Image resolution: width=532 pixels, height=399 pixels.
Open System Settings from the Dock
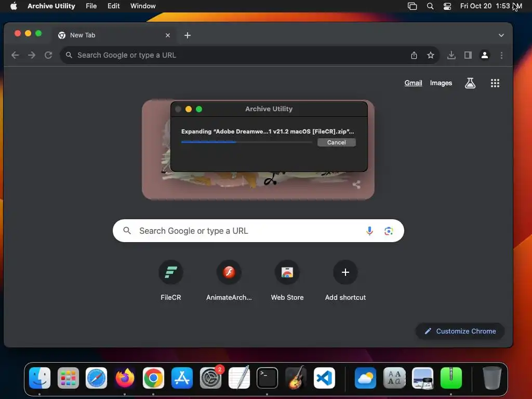coord(210,378)
